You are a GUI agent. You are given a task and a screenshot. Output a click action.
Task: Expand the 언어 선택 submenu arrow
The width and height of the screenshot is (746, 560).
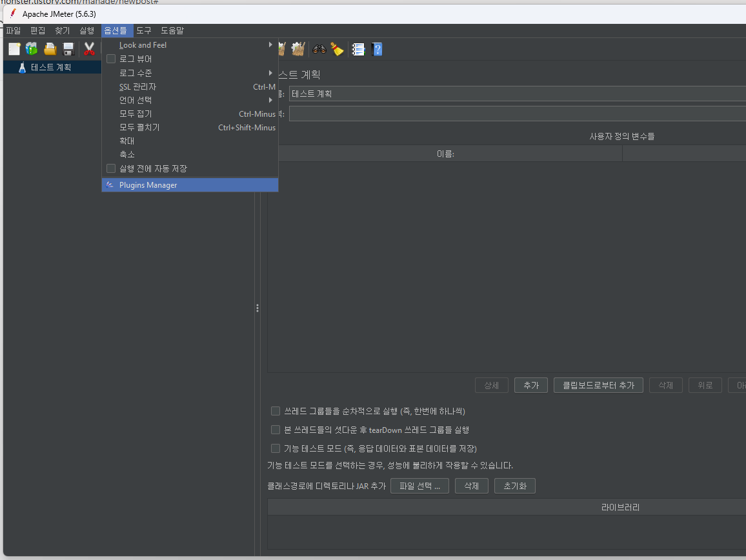[270, 100]
